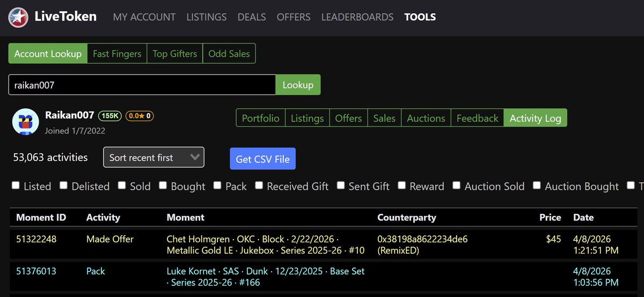Select the Auction Bought checkbox
Image resolution: width=644 pixels, height=297 pixels.
pyautogui.click(x=537, y=185)
